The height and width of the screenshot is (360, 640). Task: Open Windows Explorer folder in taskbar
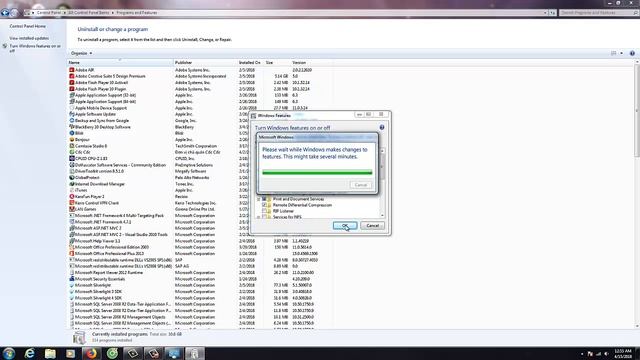(x=50, y=353)
